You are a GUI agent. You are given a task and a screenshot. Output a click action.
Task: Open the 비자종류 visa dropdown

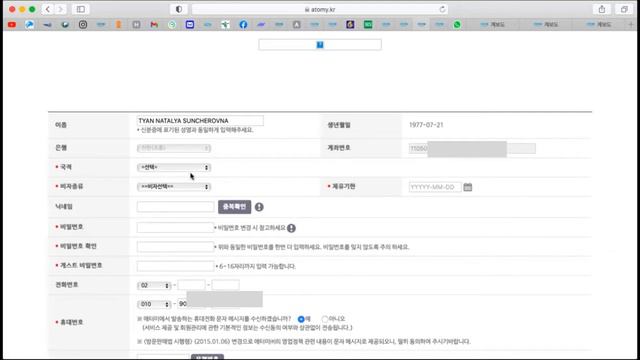(174, 187)
